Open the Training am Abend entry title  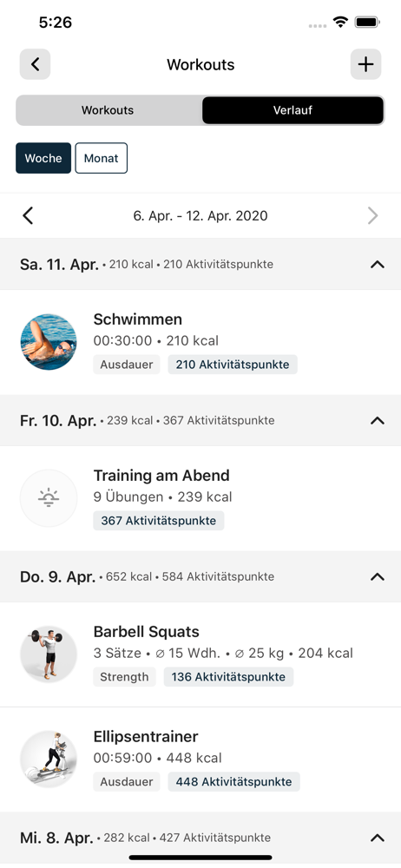161,476
